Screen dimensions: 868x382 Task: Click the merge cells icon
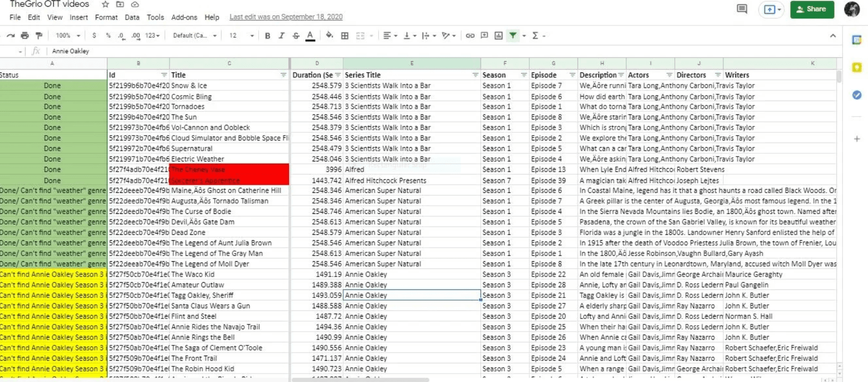(360, 36)
